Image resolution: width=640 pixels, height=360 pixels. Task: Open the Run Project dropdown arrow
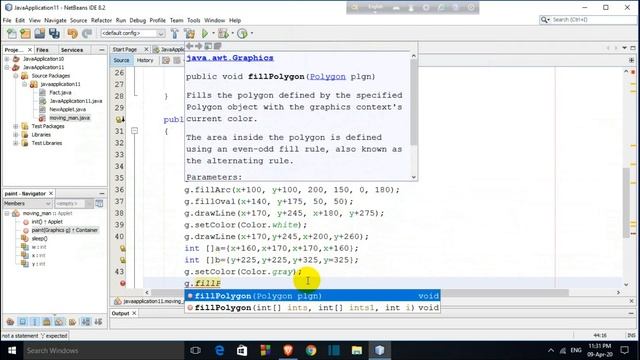tap(213, 33)
